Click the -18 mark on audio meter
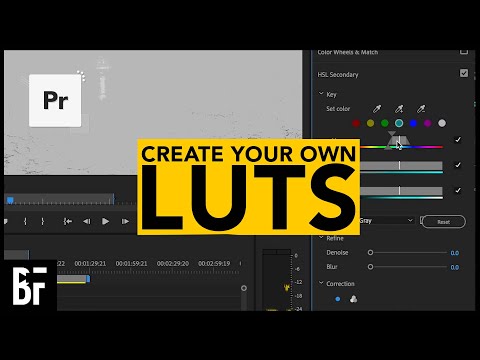This screenshot has width=480, height=360. (299, 296)
